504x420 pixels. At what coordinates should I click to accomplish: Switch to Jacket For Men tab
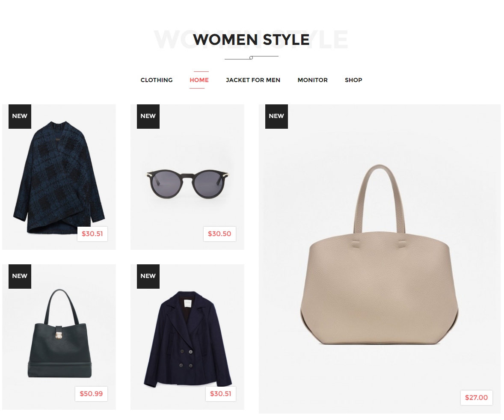tap(253, 80)
